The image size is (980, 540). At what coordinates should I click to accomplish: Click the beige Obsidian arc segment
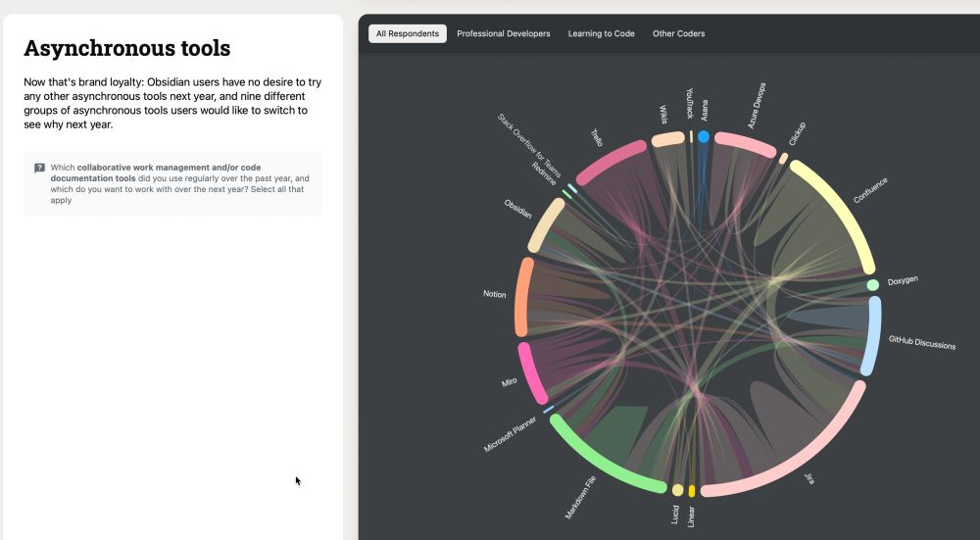pos(545,225)
